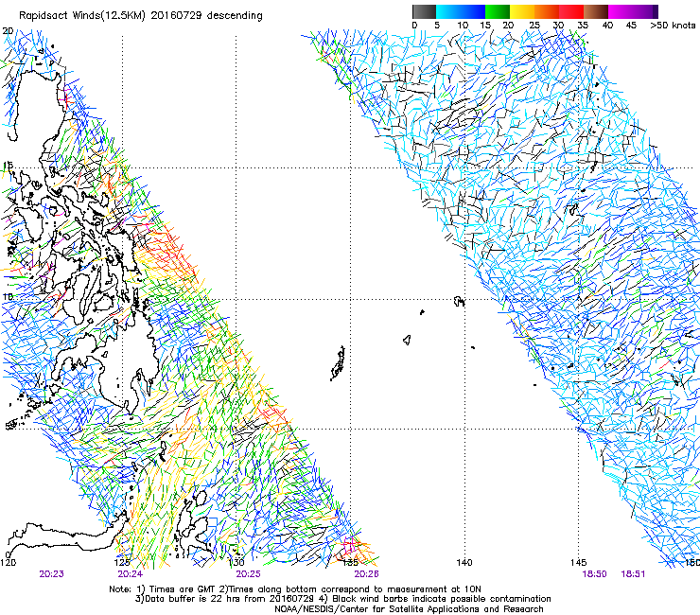Image resolution: width=700 pixels, height=615 pixels.
Task: Click the legend value label 25
Action: point(534,26)
